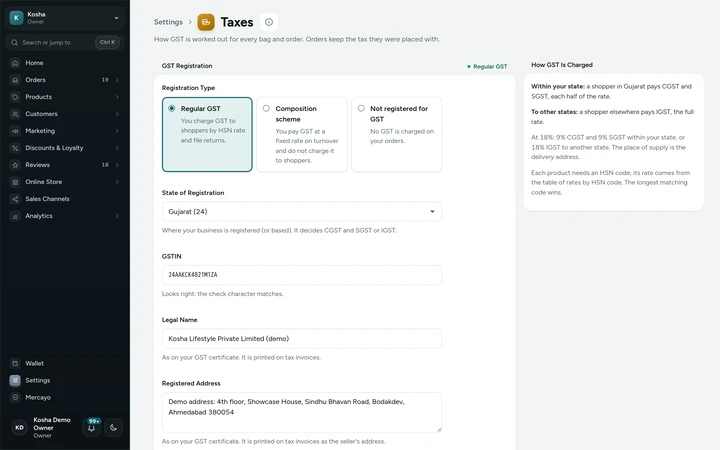Click the Discounts & Loyalty percent icon
This screenshot has width=720, height=450.
15,148
